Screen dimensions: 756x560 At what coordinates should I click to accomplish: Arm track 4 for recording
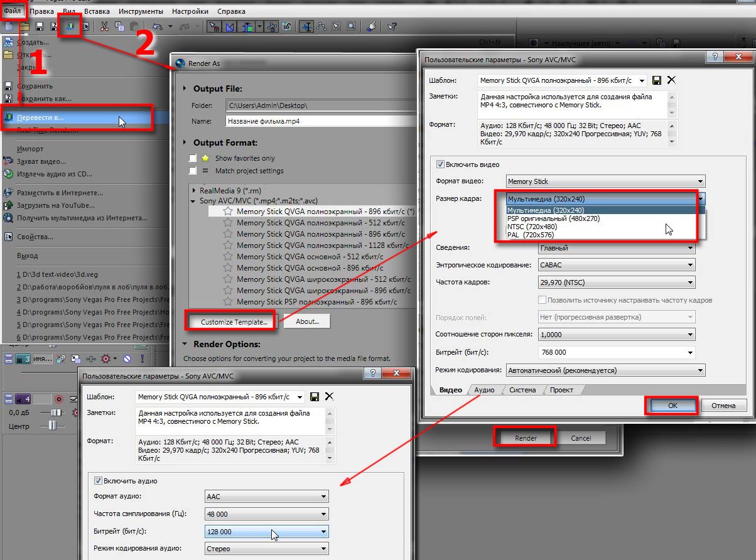59,399
